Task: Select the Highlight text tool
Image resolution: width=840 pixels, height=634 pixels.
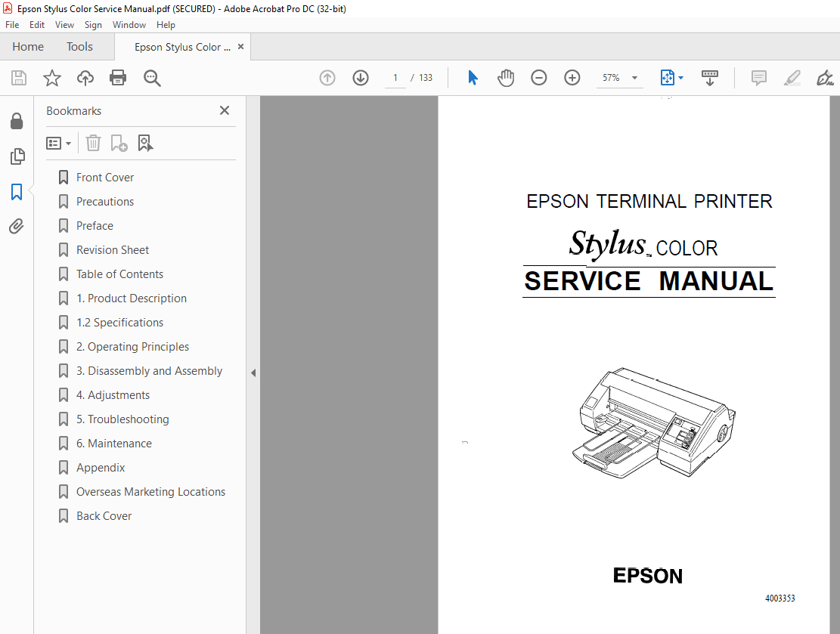Action: tap(792, 77)
